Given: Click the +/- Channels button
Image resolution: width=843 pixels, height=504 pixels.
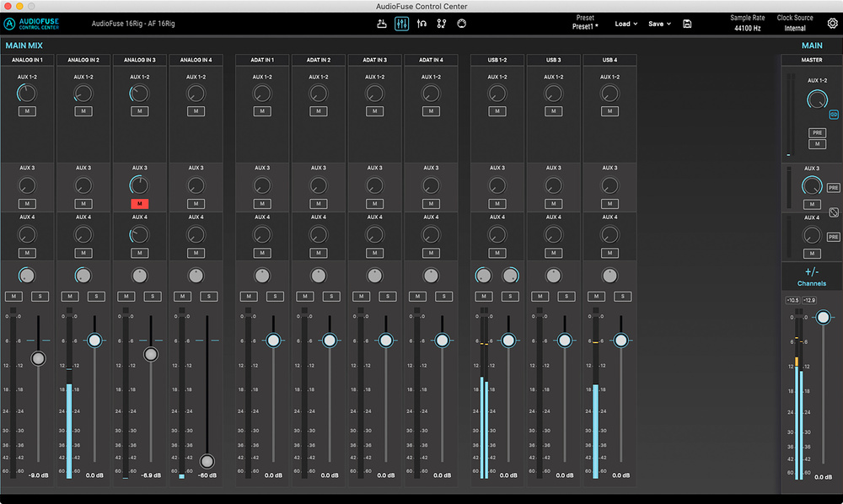Looking at the screenshot, I should coord(812,276).
